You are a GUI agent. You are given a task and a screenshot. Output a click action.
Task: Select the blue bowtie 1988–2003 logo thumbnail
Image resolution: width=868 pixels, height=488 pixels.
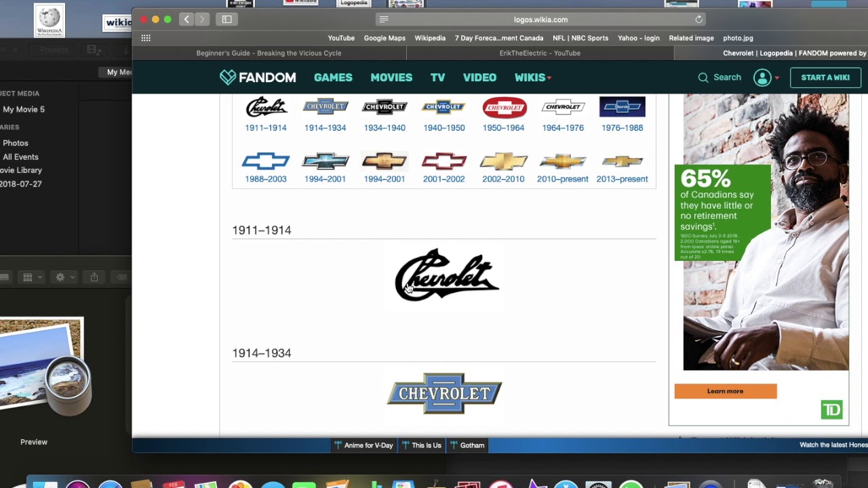click(x=266, y=161)
